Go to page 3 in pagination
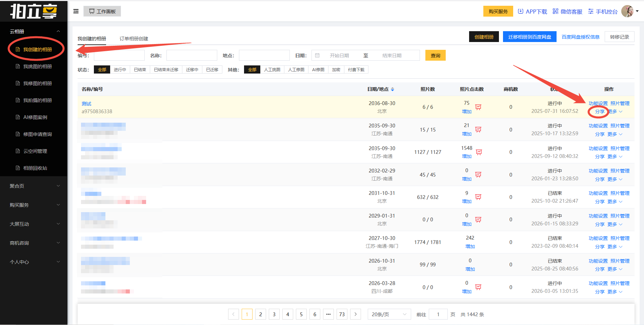Image resolution: width=644 pixels, height=325 pixels. click(274, 314)
